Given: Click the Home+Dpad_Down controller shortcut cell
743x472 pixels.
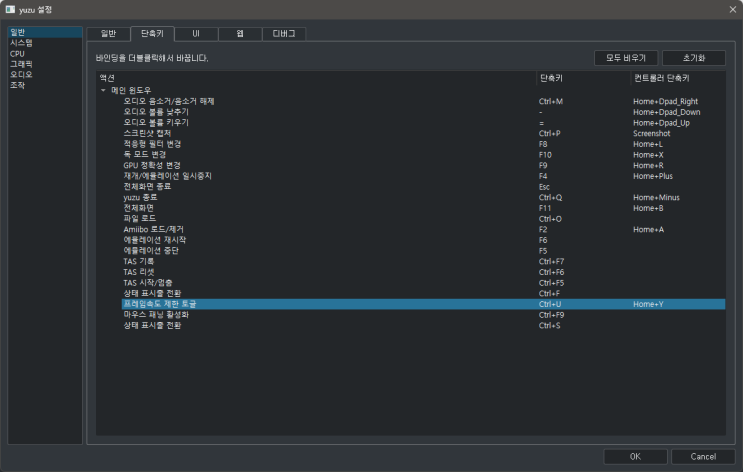Looking at the screenshot, I should [x=667, y=112].
